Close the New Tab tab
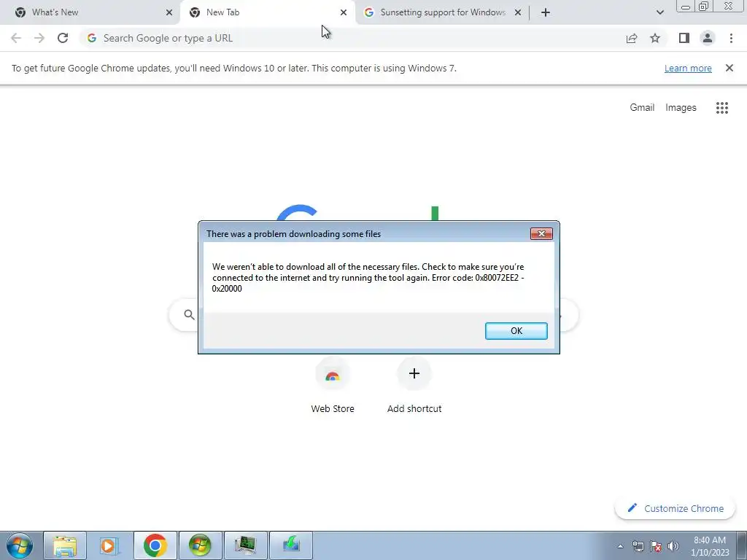 (x=344, y=12)
